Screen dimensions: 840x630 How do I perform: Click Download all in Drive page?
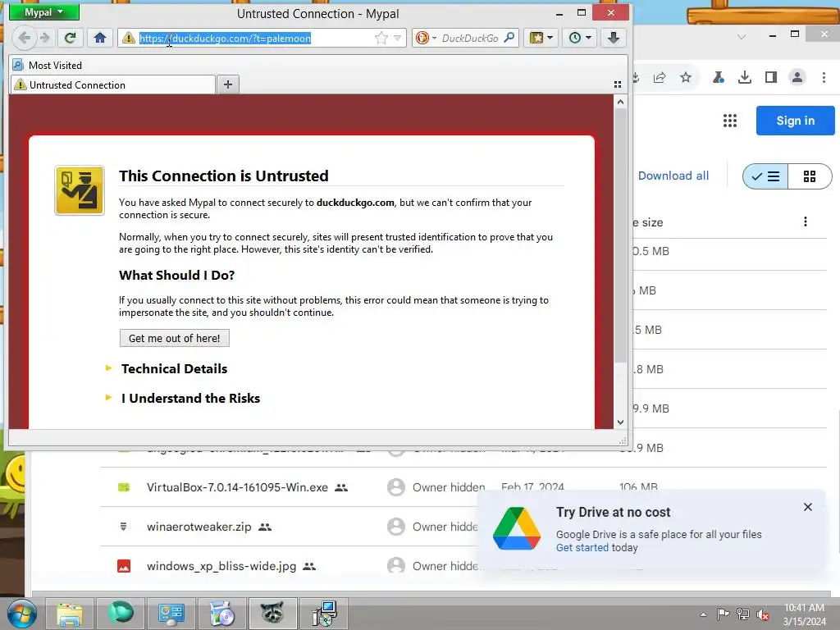[673, 176]
